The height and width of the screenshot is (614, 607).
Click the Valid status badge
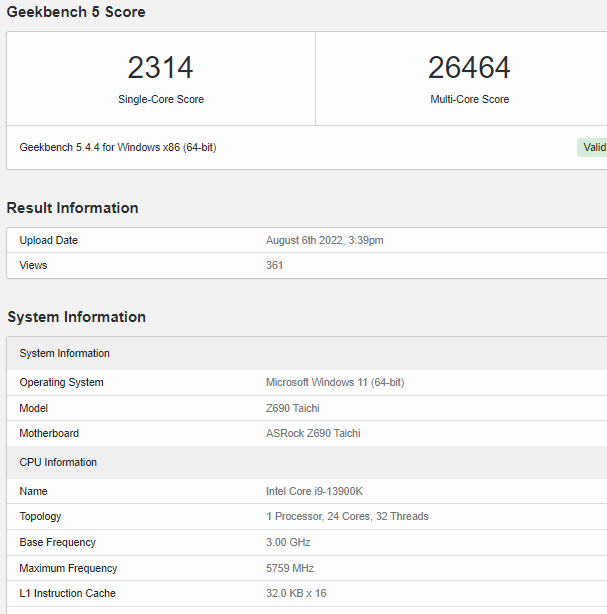coord(592,147)
